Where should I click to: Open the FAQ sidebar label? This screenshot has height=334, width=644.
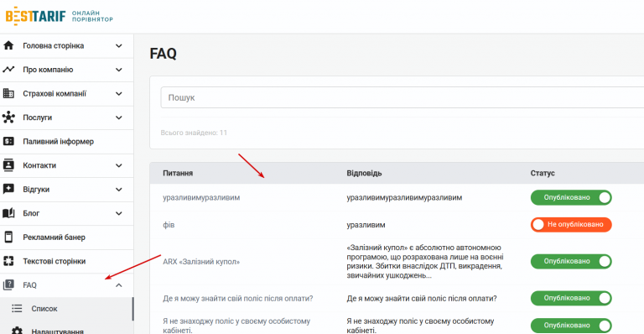[29, 285]
